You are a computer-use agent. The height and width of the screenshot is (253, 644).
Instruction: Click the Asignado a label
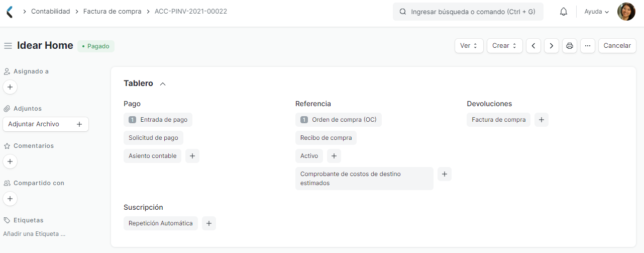[31, 71]
